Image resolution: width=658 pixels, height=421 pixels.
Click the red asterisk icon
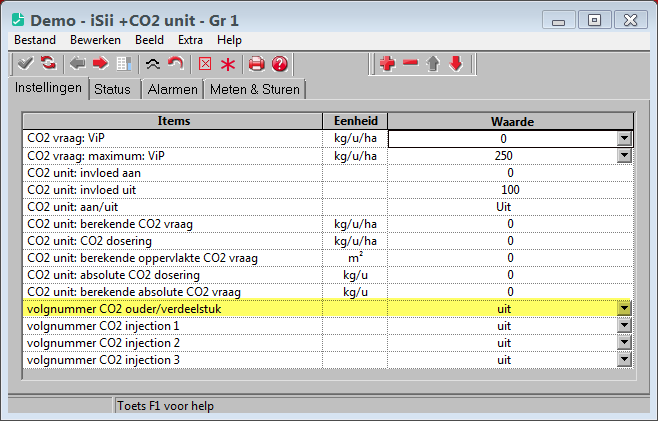click(x=228, y=65)
